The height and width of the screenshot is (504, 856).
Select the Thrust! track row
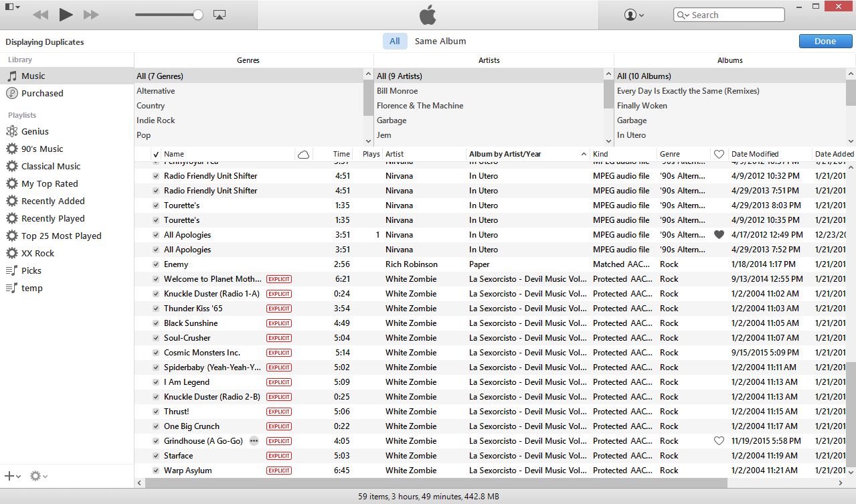tap(490, 412)
